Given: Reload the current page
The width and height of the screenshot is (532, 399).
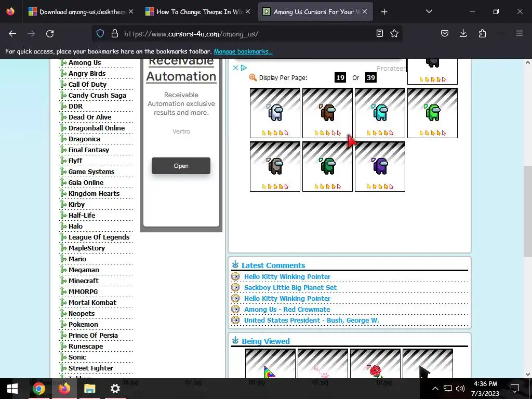Looking at the screenshot, I should [x=50, y=34].
